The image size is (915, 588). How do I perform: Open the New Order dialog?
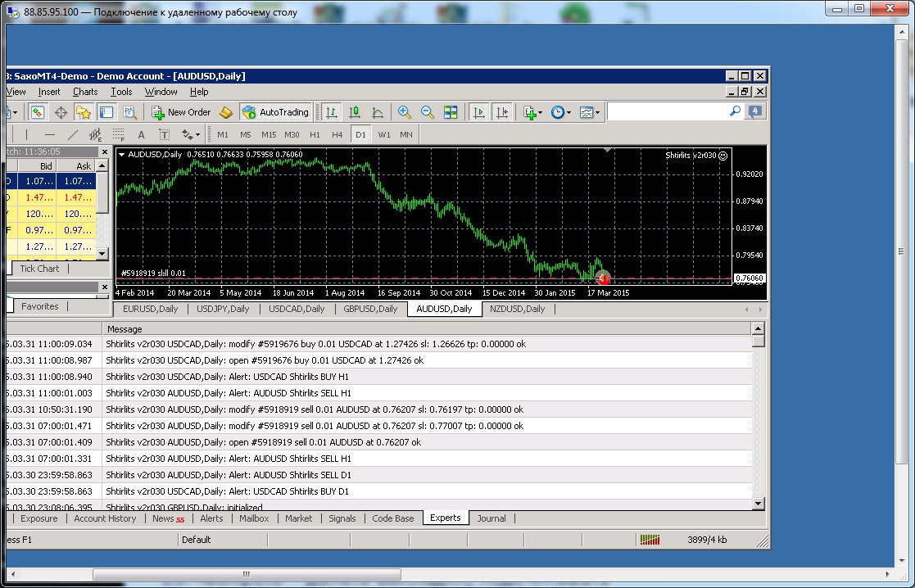(181, 112)
